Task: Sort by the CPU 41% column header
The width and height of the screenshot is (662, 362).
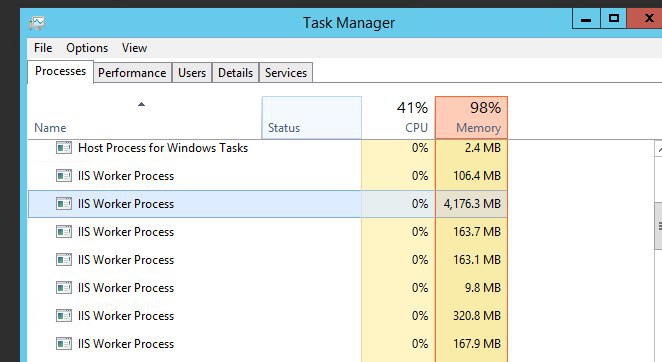Action: click(x=398, y=118)
